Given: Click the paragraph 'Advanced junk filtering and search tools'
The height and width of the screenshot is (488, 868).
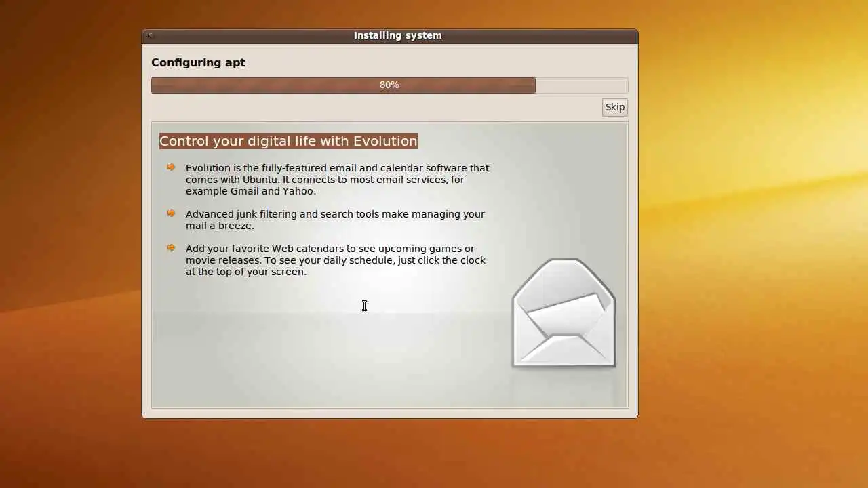Looking at the screenshot, I should click(335, 220).
